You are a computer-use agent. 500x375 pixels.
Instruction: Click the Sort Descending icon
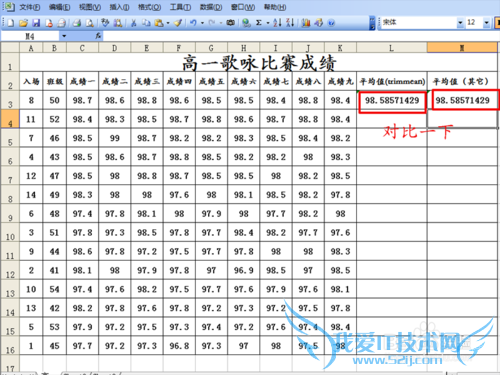[290, 23]
